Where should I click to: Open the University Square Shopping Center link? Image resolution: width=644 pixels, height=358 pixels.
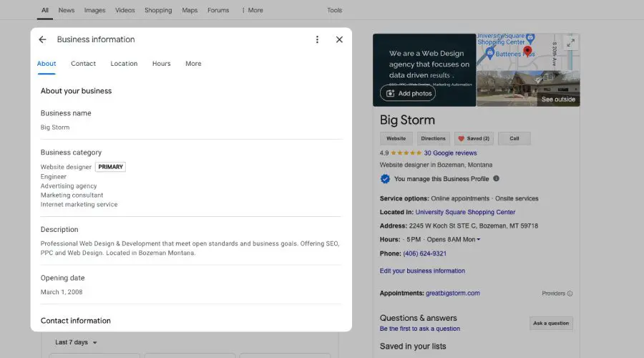(465, 212)
